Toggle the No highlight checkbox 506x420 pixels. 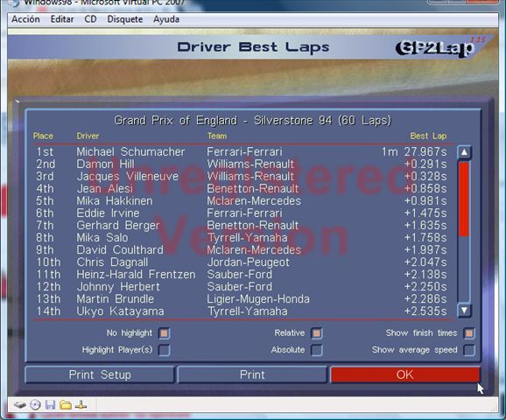165,333
